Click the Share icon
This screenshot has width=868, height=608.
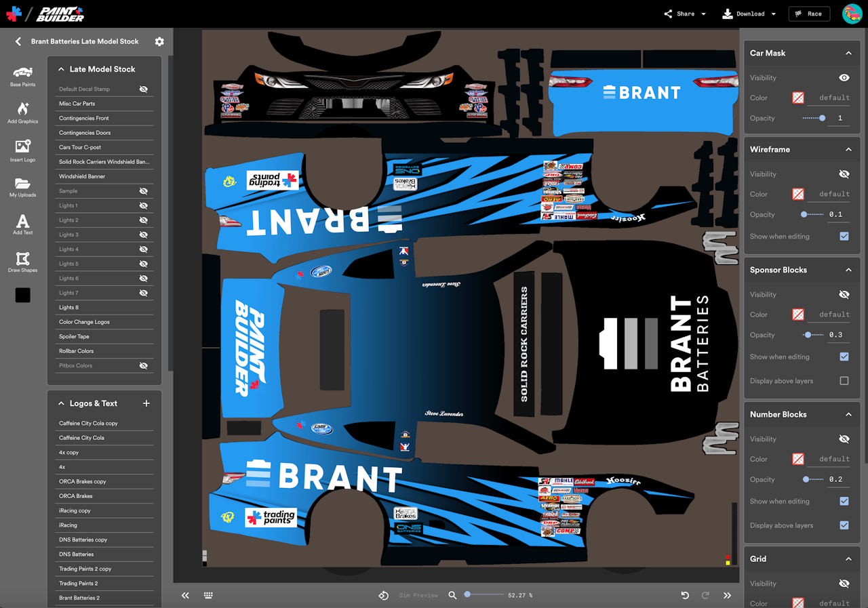click(668, 14)
